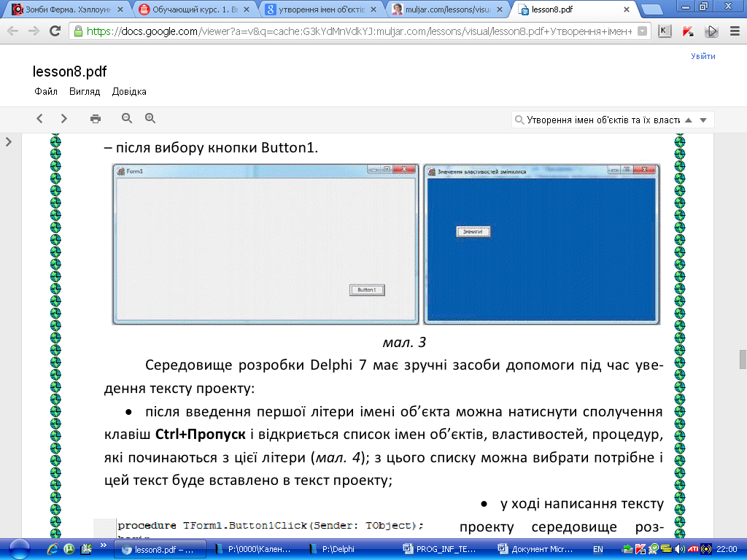Click the EN language indicator
Viewport: 747px width, 560px height.
point(598,550)
